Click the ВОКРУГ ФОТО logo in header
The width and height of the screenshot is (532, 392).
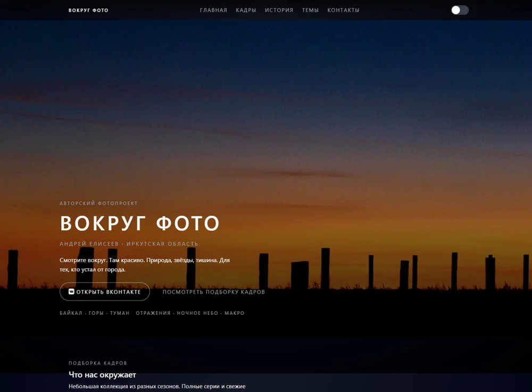click(88, 10)
